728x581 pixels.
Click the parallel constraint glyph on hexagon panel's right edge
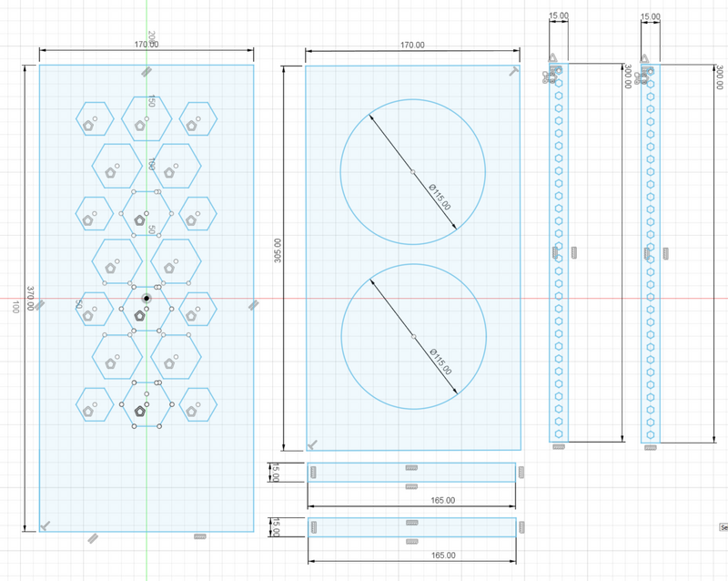click(253, 305)
